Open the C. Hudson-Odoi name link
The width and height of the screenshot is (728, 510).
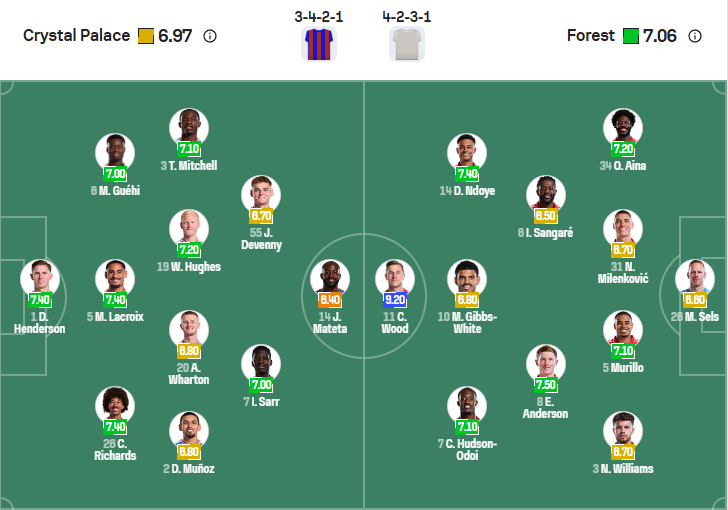(467, 449)
